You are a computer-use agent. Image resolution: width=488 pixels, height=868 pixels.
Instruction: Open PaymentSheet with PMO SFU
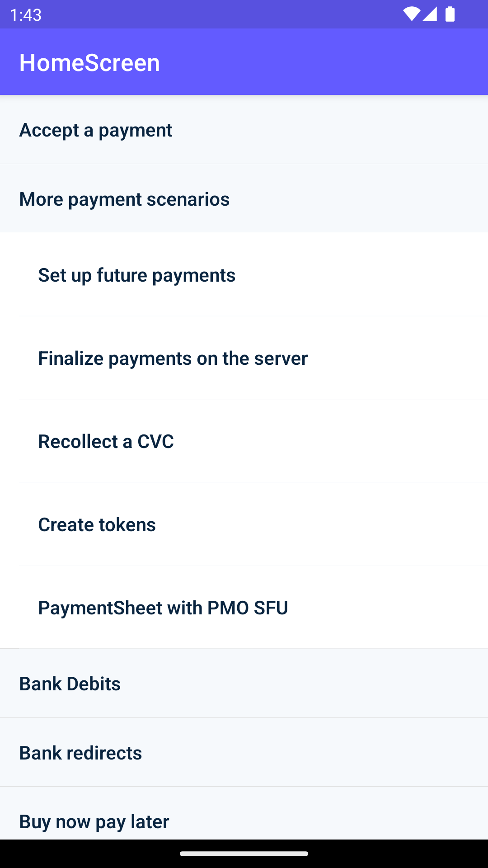(163, 608)
